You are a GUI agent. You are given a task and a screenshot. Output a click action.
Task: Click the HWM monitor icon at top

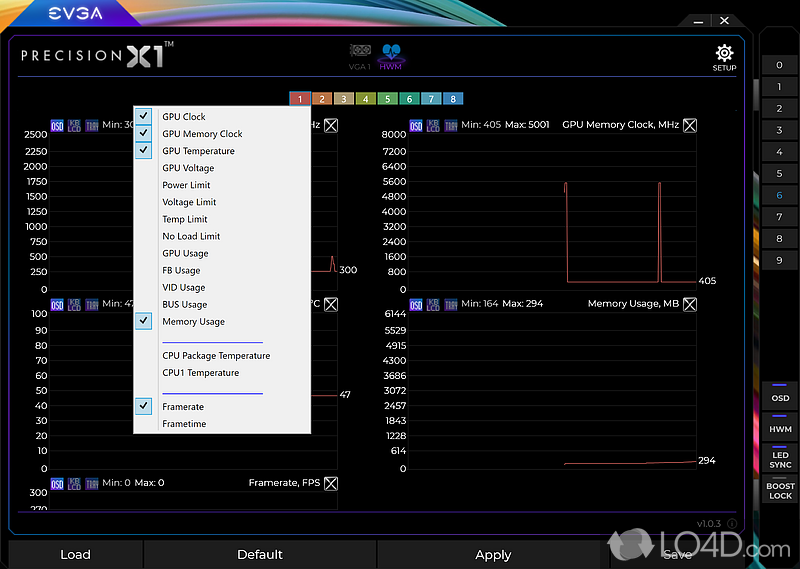click(x=390, y=55)
